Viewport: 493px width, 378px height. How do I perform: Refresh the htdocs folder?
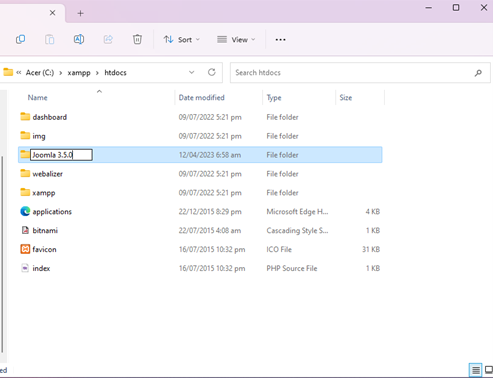pyautogui.click(x=212, y=72)
